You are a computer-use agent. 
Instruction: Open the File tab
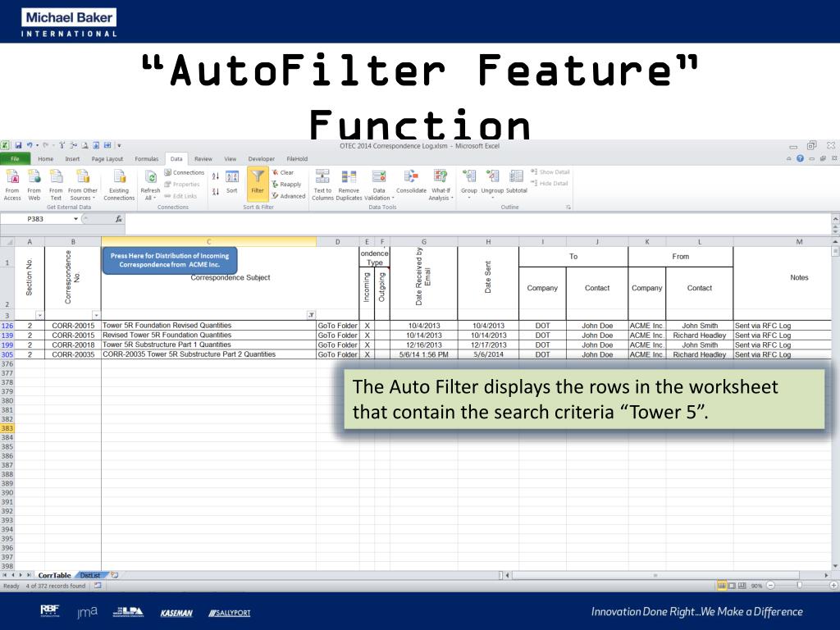[x=15, y=158]
